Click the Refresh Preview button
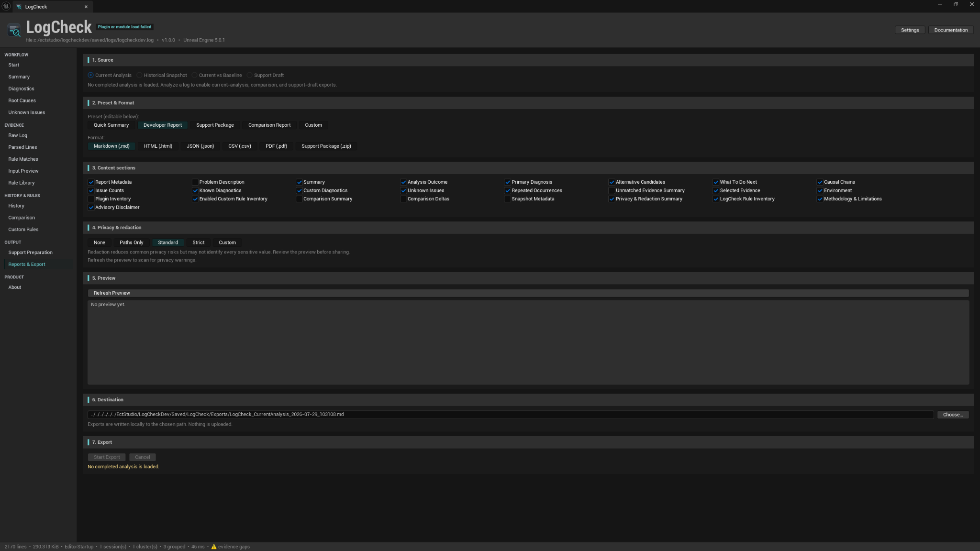The height and width of the screenshot is (551, 980). click(528, 293)
